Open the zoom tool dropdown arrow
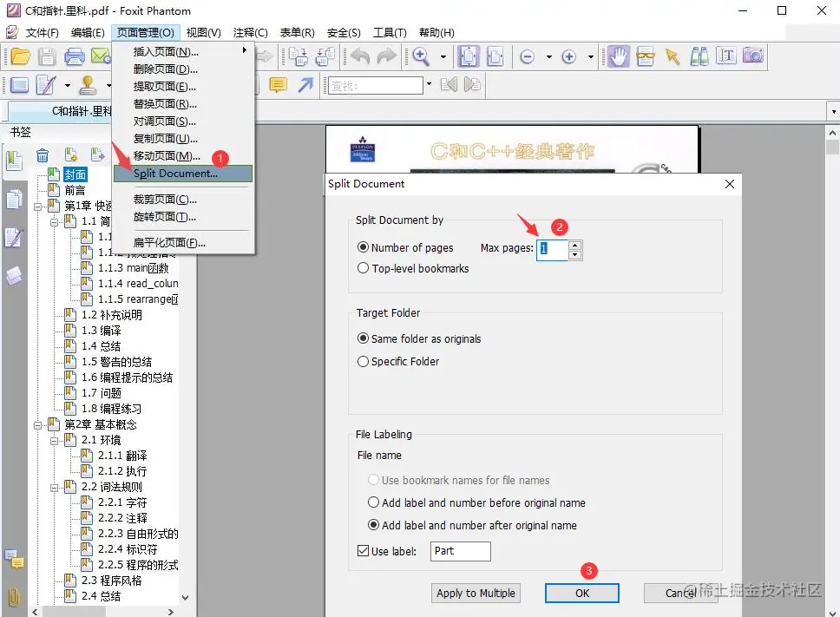 click(443, 56)
